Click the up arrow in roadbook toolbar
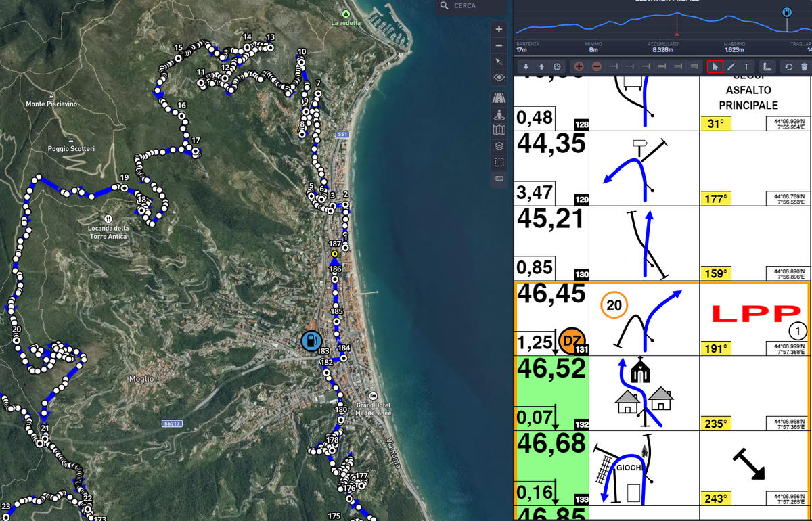Screen dimensions: 812x521 click(541, 67)
